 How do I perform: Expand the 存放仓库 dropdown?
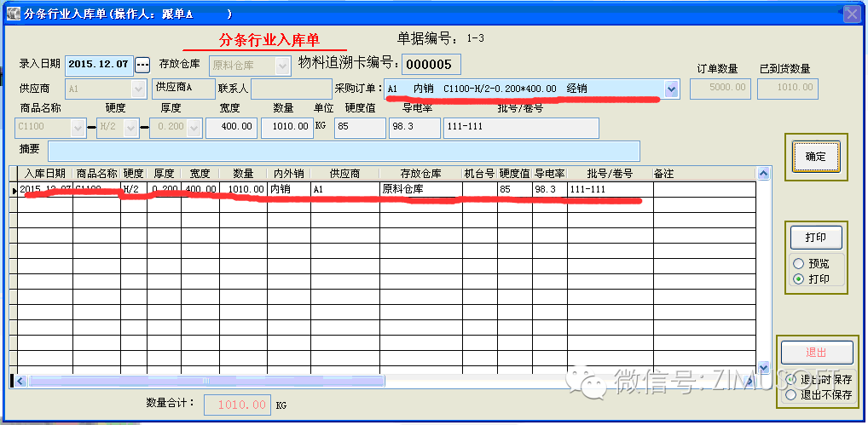coord(283,66)
